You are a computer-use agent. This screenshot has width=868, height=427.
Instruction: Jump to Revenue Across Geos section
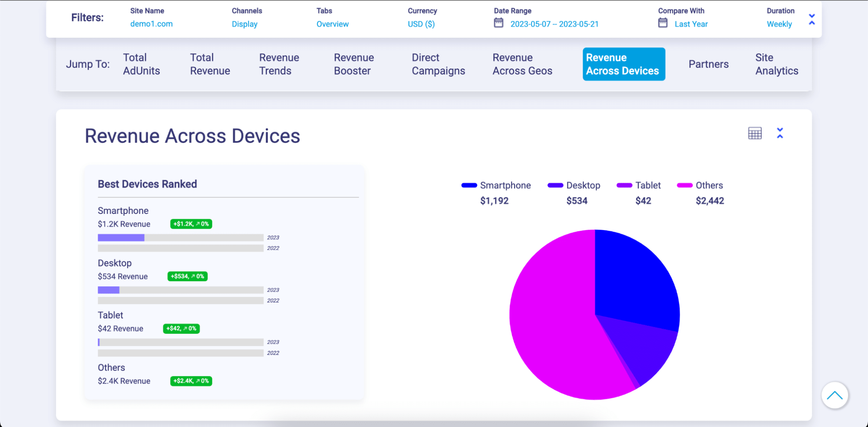click(x=522, y=64)
